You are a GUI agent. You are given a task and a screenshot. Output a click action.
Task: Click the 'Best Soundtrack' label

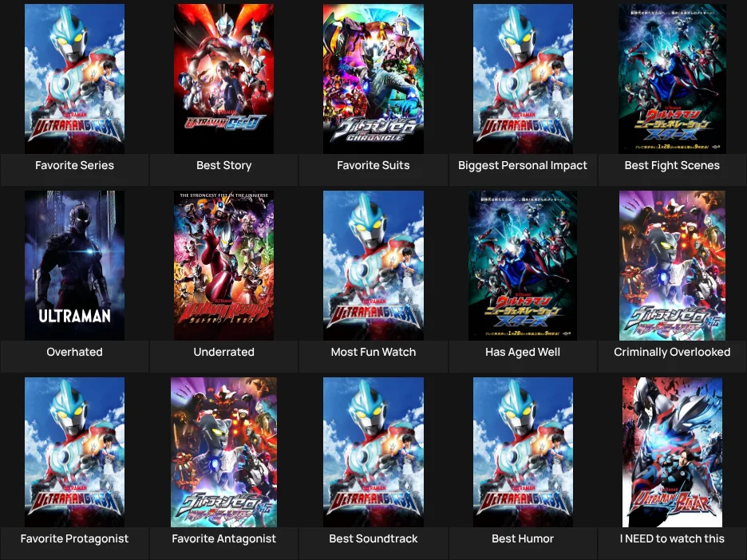coord(373,538)
